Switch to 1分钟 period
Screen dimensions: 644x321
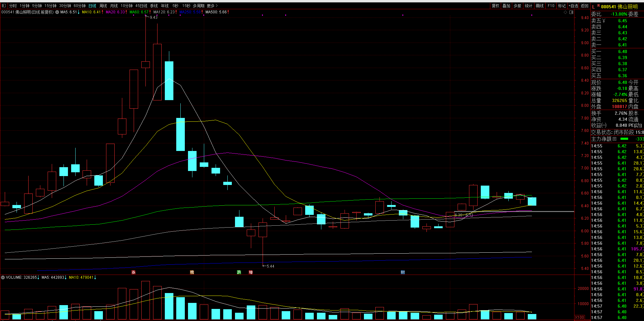tap(24, 6)
